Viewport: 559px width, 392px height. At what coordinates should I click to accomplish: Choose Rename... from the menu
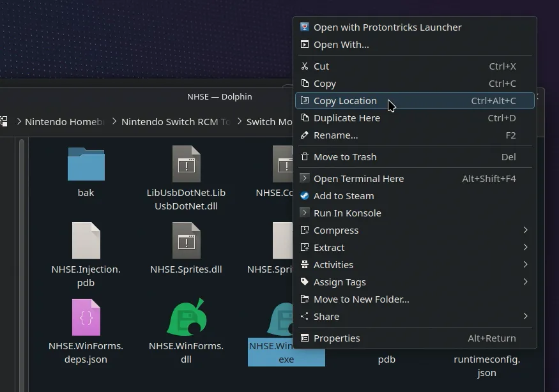[x=415, y=135]
